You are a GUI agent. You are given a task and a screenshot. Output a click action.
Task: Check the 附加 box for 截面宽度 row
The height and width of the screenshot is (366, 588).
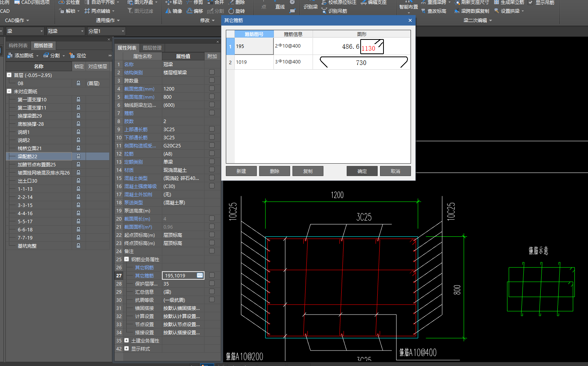click(x=212, y=89)
